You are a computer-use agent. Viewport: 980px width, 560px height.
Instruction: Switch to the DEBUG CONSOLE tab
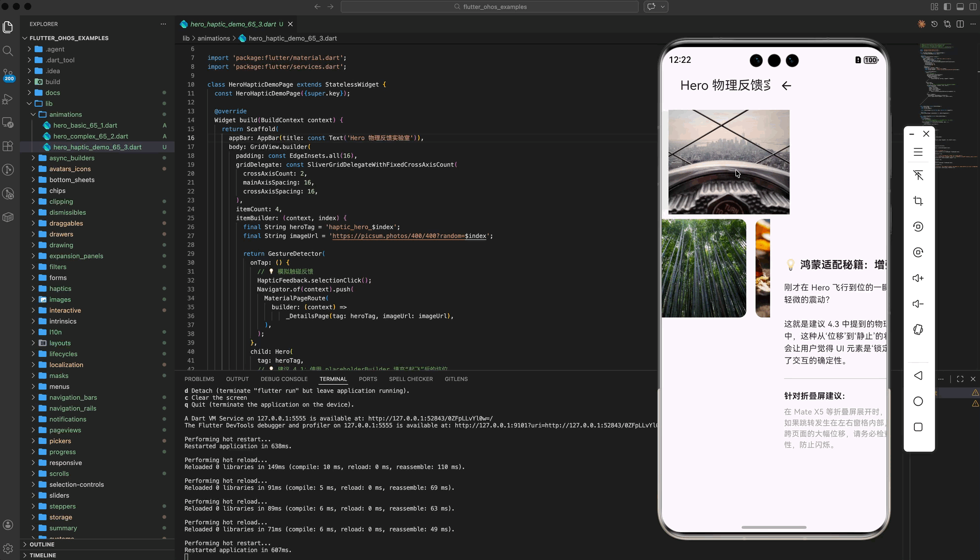pos(284,379)
